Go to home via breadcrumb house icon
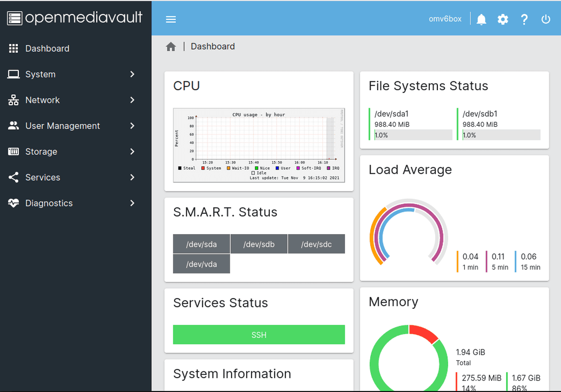The height and width of the screenshot is (392, 561). coord(171,47)
